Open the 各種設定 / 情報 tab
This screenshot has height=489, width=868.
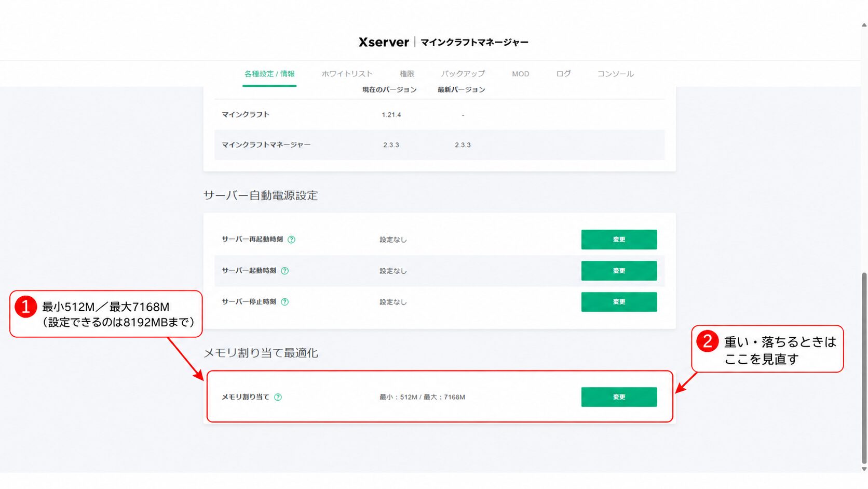[269, 74]
